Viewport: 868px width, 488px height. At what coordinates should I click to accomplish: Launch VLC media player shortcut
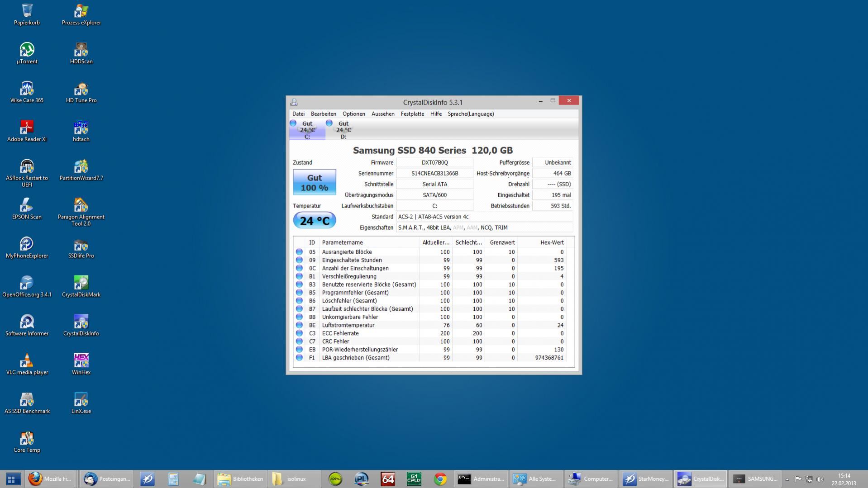point(27,365)
